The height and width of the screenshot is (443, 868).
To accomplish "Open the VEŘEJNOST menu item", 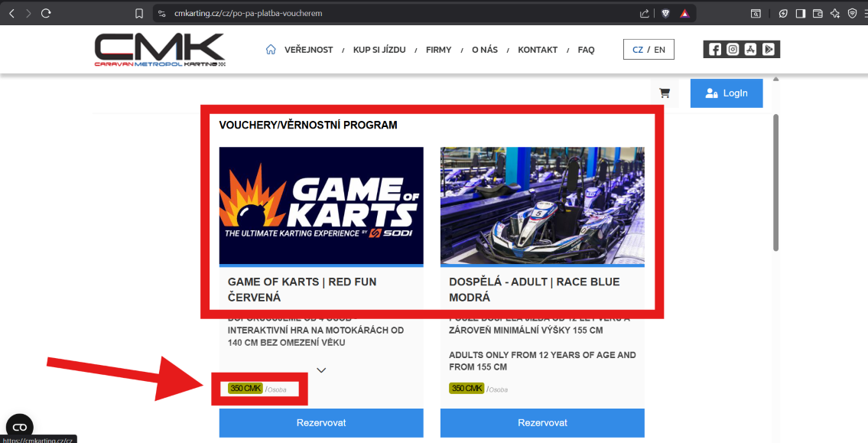I will coord(308,50).
